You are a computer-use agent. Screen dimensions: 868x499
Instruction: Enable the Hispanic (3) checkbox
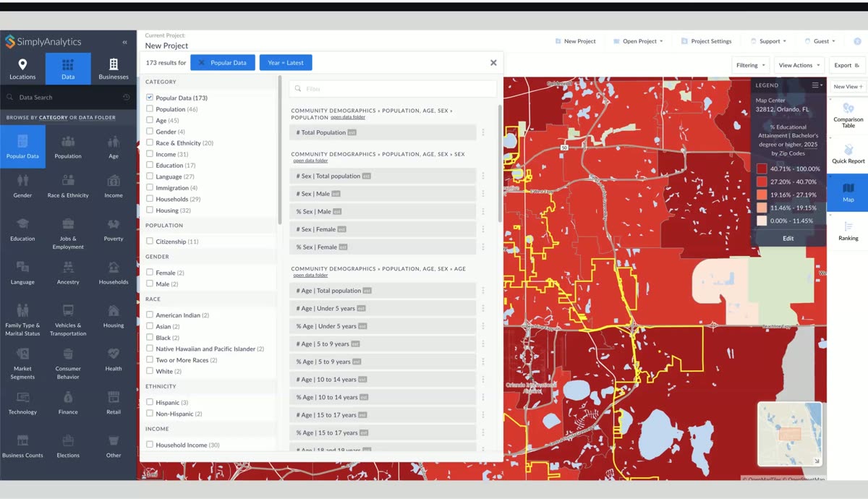(x=150, y=402)
